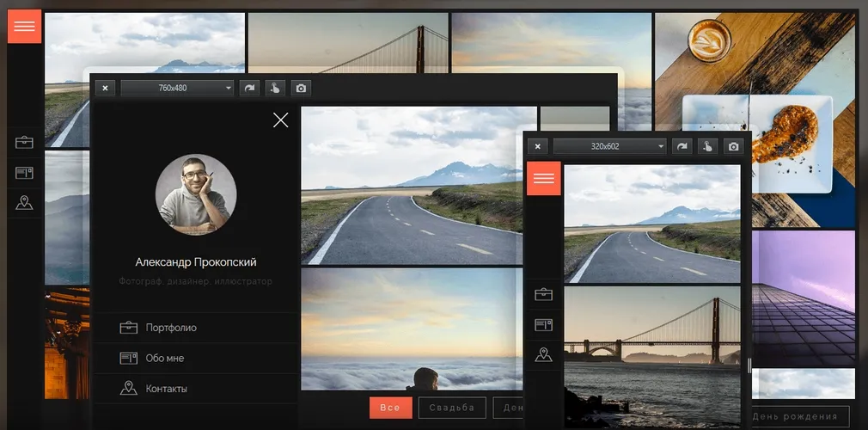
Task: Close the side menu with the large X
Action: (280, 120)
